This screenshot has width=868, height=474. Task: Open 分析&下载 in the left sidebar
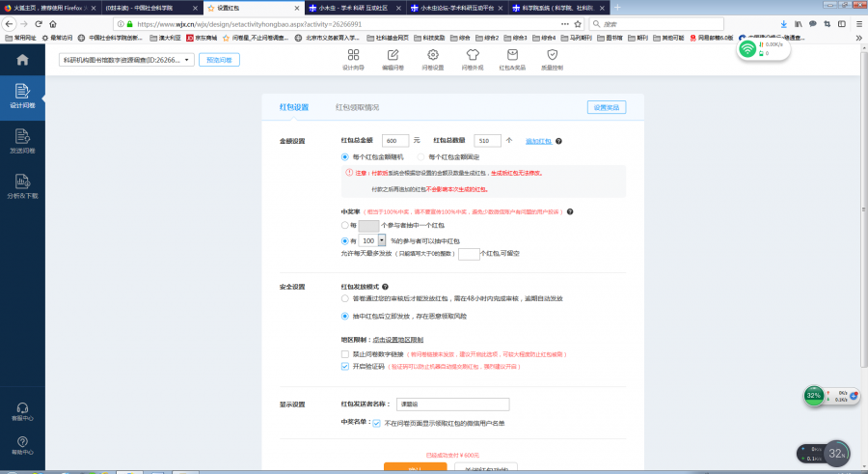[21, 185]
